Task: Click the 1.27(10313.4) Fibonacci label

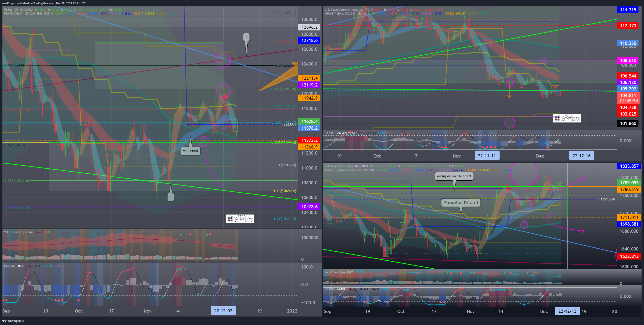Action: tap(285, 219)
